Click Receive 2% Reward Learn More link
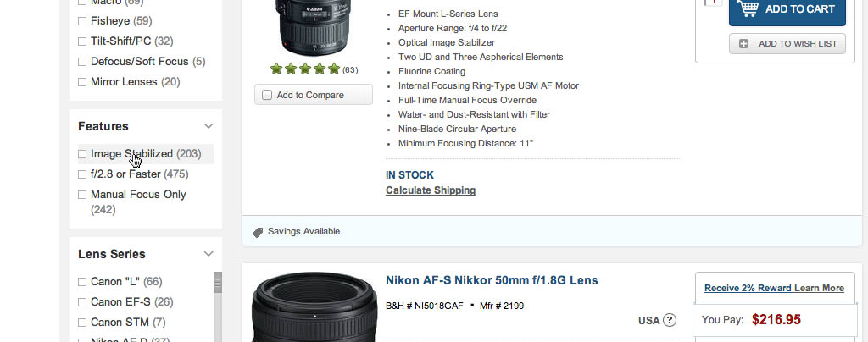This screenshot has height=342, width=868. tap(774, 288)
